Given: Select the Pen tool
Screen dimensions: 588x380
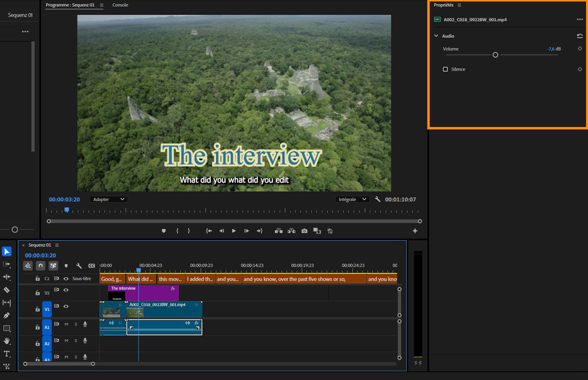Looking at the screenshot, I should pyautogui.click(x=7, y=315).
